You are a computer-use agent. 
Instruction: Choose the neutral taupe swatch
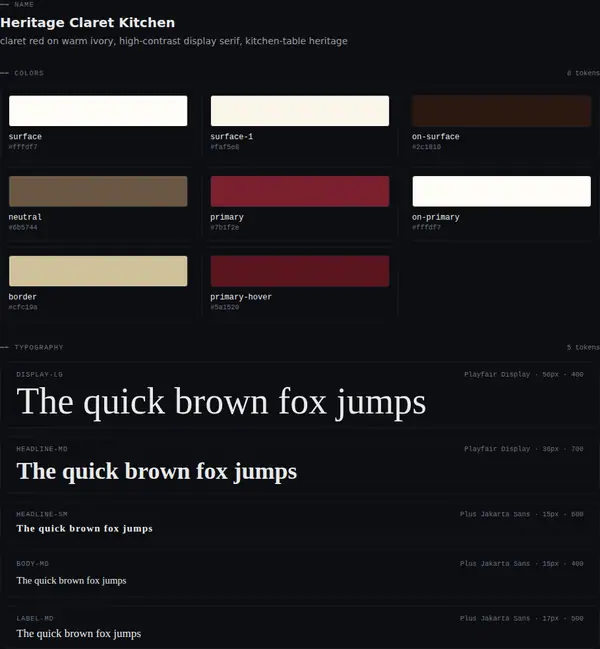pyautogui.click(x=98, y=191)
